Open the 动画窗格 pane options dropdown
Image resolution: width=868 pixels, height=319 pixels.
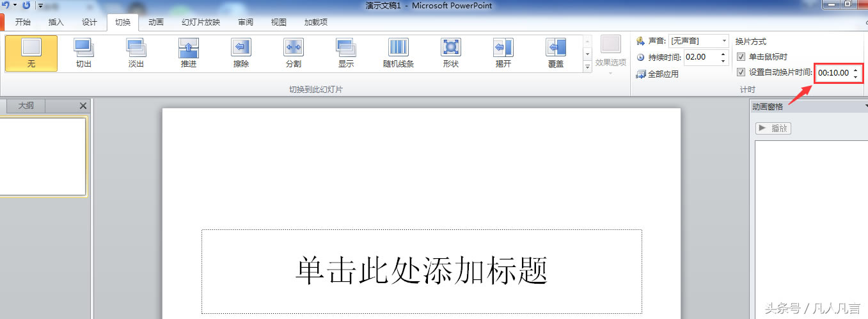(865, 107)
